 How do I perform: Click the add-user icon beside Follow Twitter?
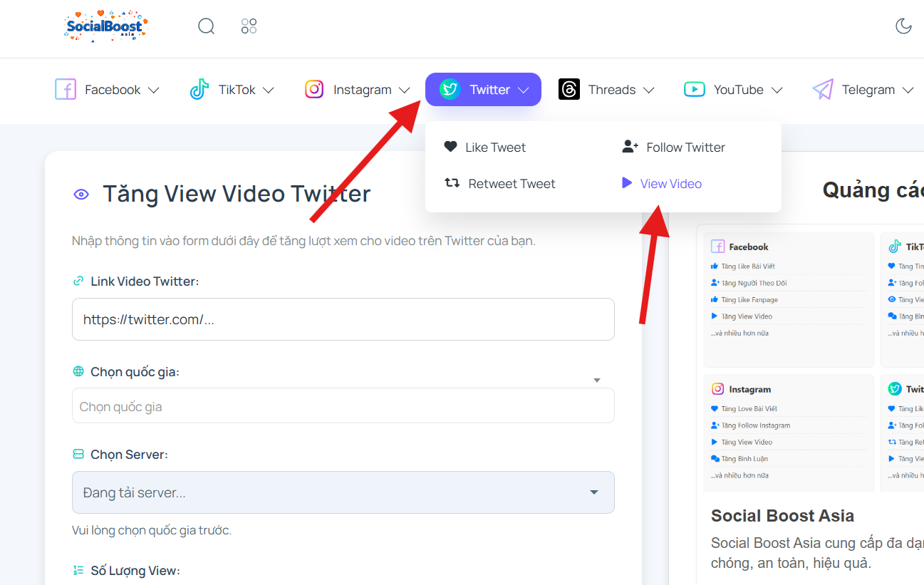coord(630,147)
